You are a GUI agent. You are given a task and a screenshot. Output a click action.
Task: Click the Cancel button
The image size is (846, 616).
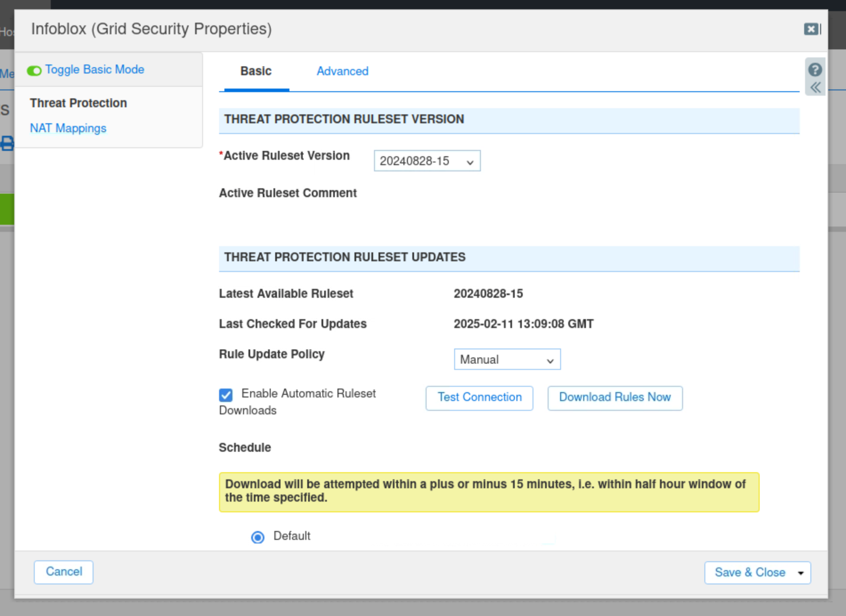pos(64,572)
